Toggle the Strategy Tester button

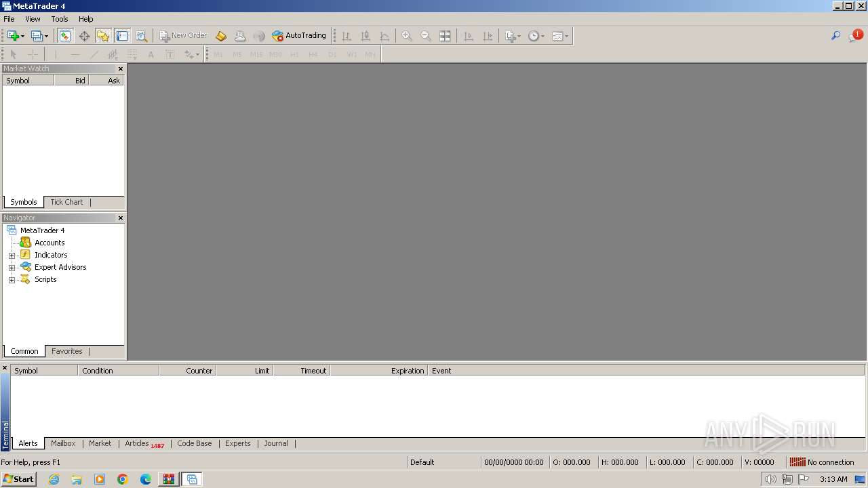coord(141,36)
